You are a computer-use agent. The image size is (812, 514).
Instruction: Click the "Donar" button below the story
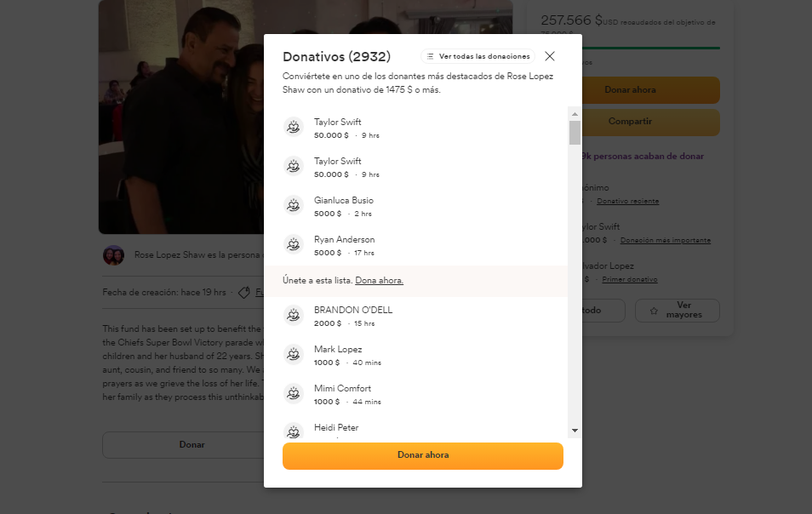(192, 444)
